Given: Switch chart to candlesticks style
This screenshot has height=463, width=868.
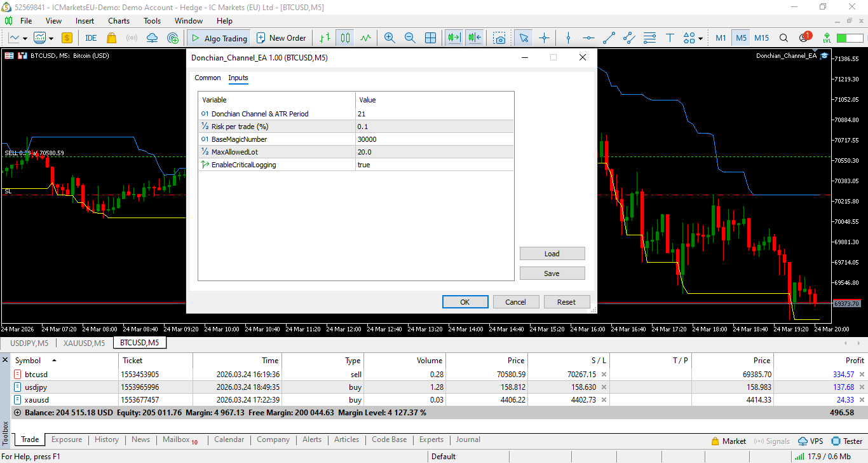Looking at the screenshot, I should click(x=345, y=38).
